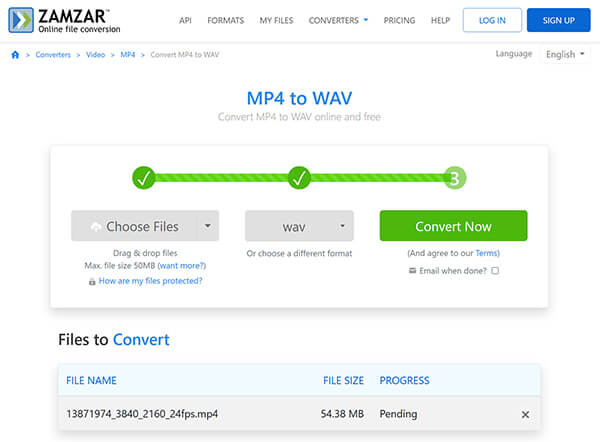Open How are my files protected link
Image resolution: width=600 pixels, height=442 pixels.
point(150,281)
